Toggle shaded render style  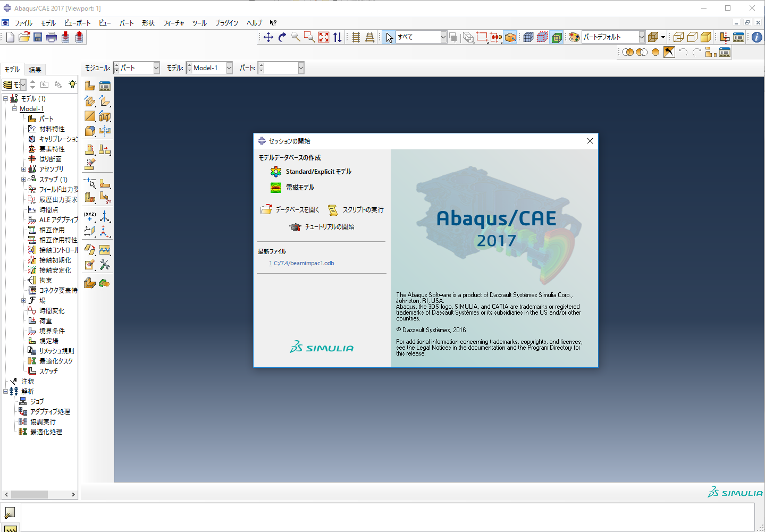(706, 37)
